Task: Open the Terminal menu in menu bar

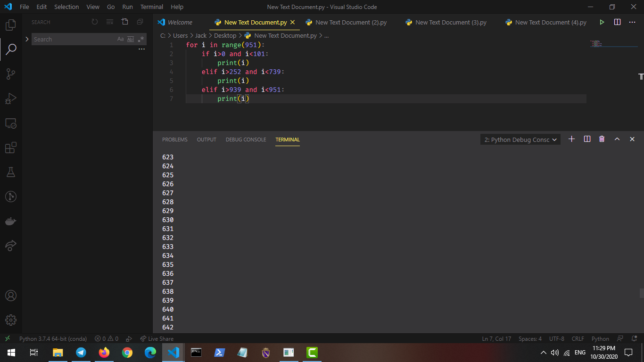Action: point(151,7)
